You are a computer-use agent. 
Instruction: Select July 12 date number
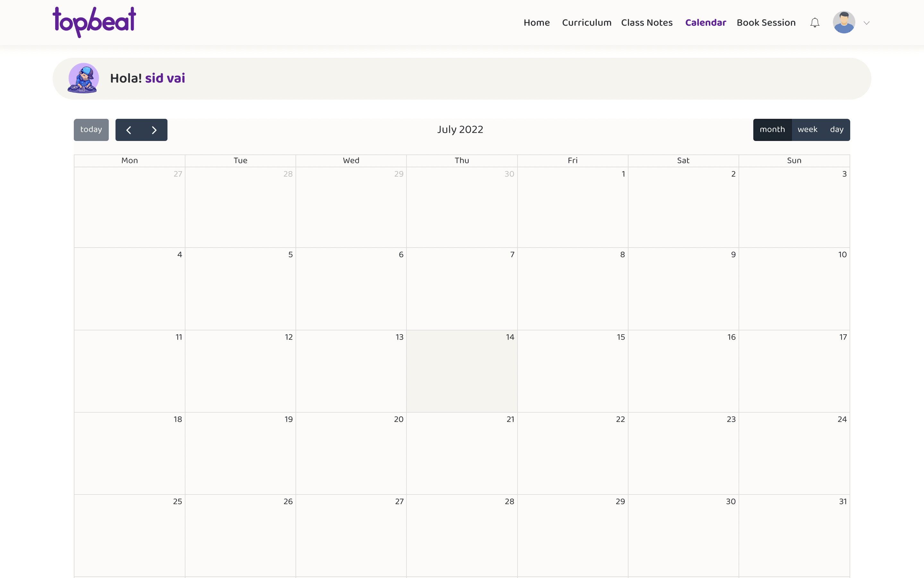tap(289, 337)
